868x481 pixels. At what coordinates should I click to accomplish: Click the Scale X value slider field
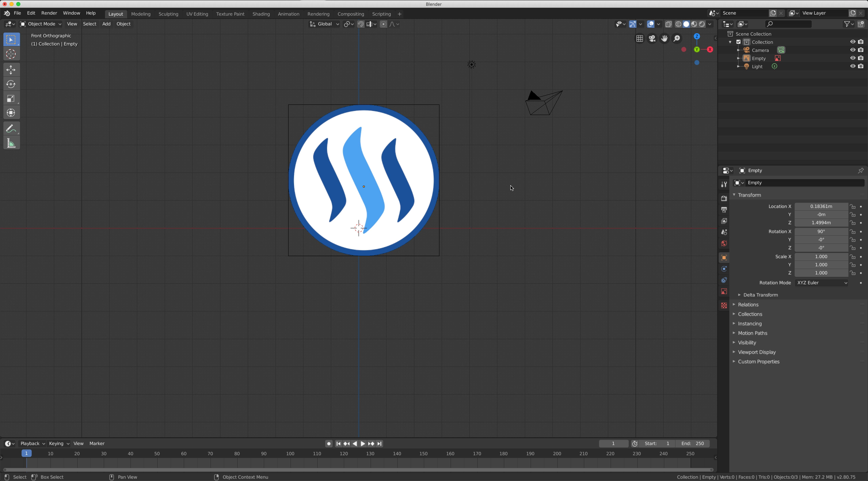pyautogui.click(x=821, y=257)
